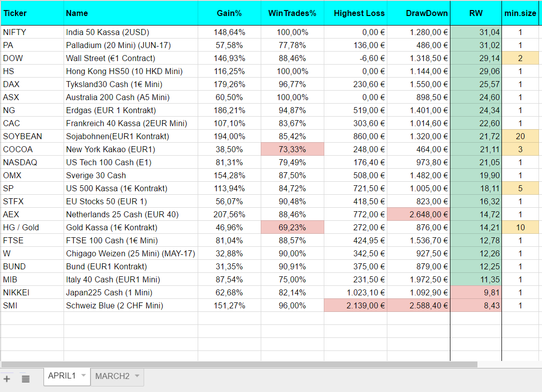Click the NIFTY ticker cell
542x392 pixels.
[x=32, y=32]
